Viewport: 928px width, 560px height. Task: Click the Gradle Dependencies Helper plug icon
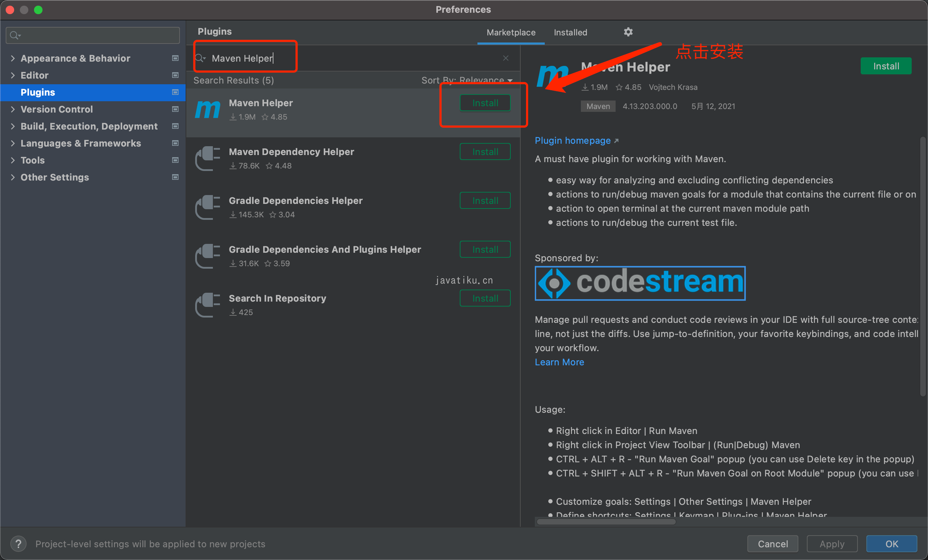(x=208, y=207)
